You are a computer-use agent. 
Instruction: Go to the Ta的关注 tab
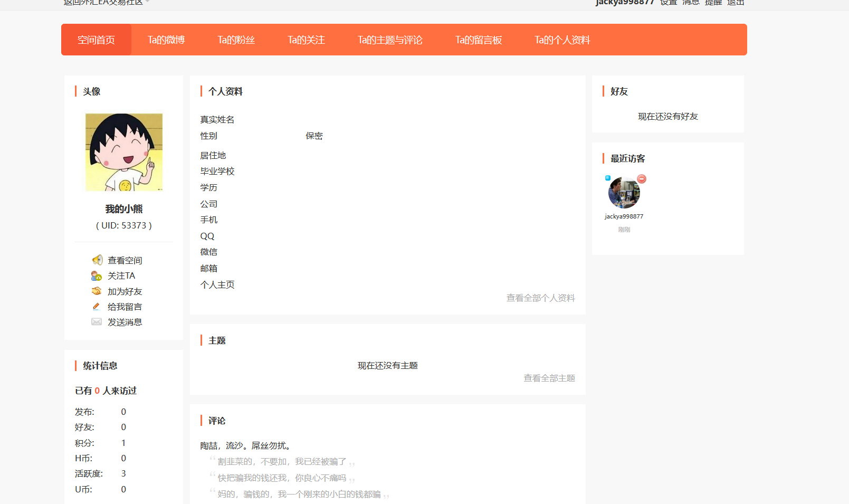[x=306, y=40]
